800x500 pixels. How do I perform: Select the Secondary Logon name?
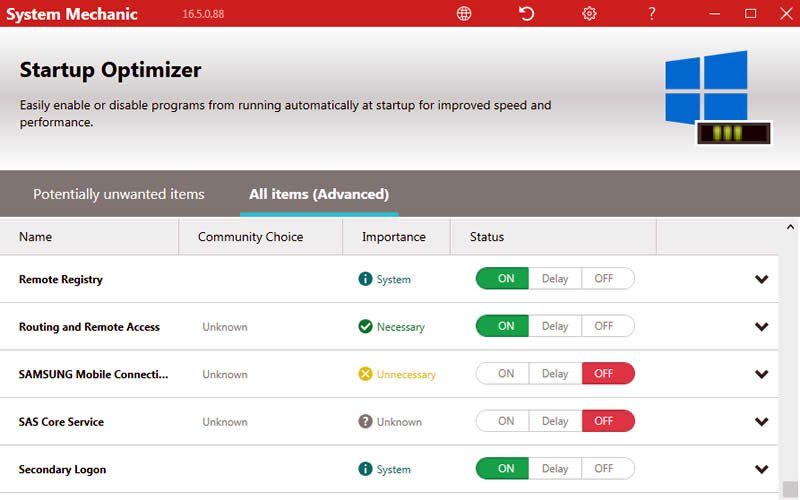coord(62,469)
